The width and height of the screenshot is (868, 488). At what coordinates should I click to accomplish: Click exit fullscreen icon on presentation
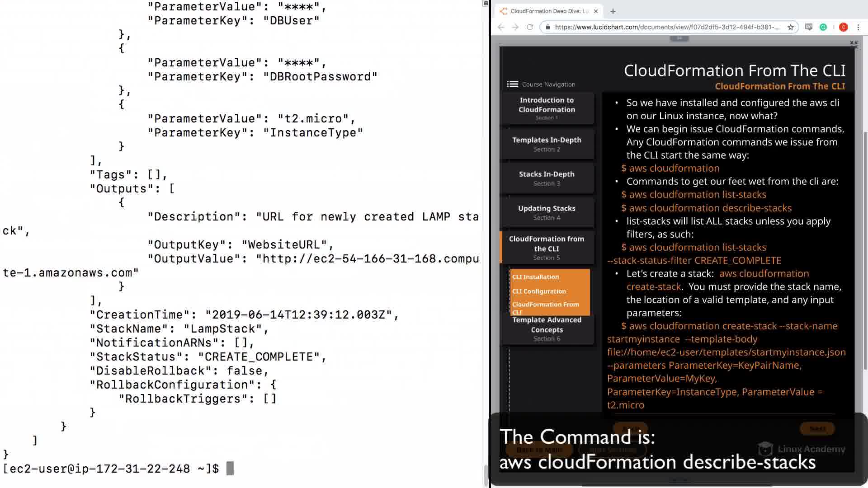[854, 44]
